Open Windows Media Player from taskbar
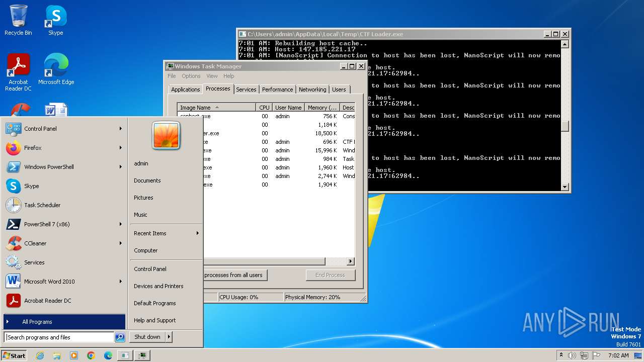644x362 pixels. click(x=74, y=355)
